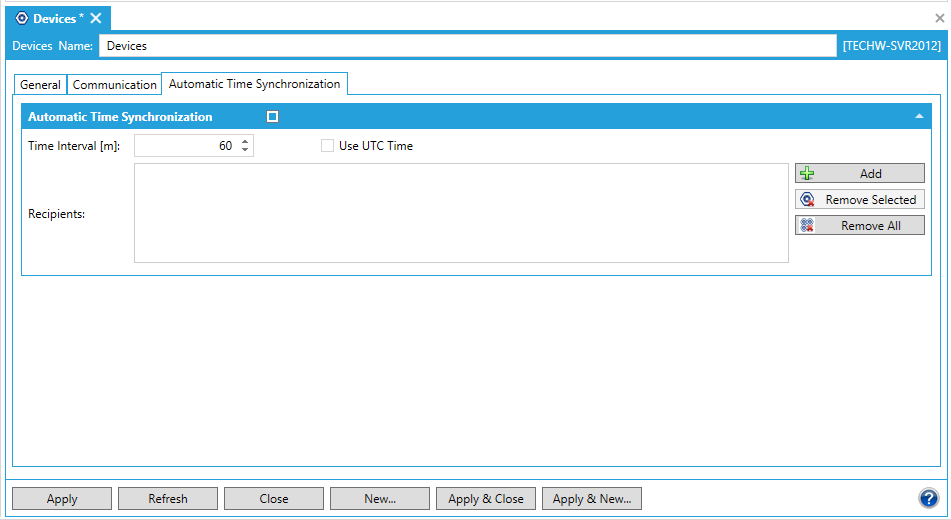Click the Remove Selected icon
951x520 pixels.
(x=808, y=200)
